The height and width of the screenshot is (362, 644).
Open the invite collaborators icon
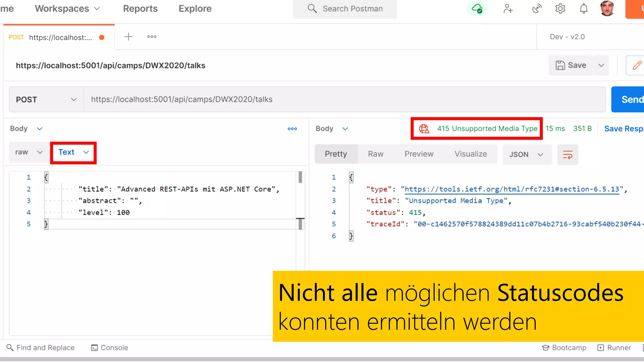pos(508,8)
